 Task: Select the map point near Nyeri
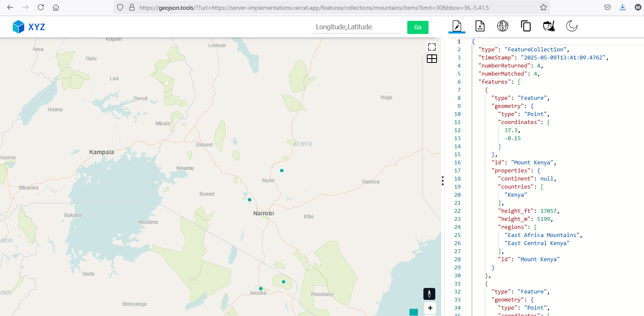282,170
